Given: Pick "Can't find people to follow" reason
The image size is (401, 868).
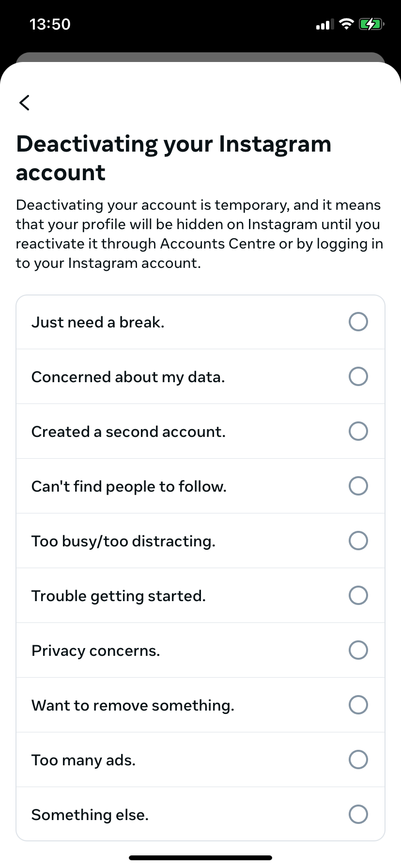Looking at the screenshot, I should pos(358,486).
